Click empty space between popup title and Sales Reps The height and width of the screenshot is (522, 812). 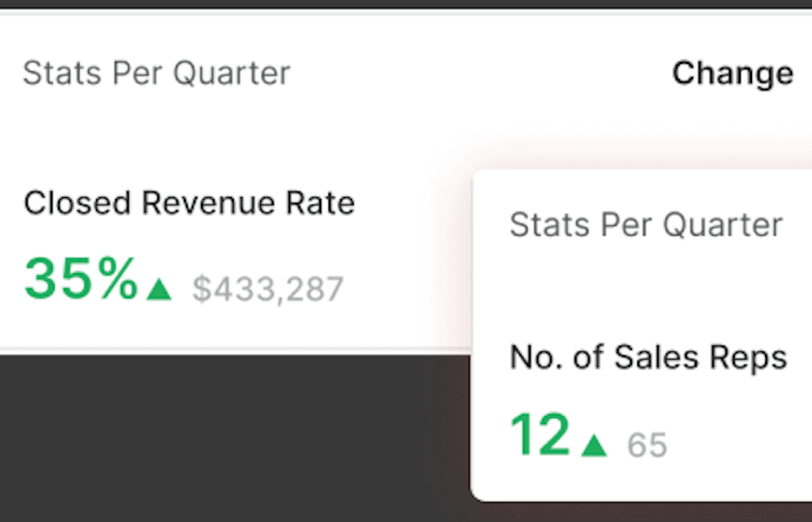(648, 291)
